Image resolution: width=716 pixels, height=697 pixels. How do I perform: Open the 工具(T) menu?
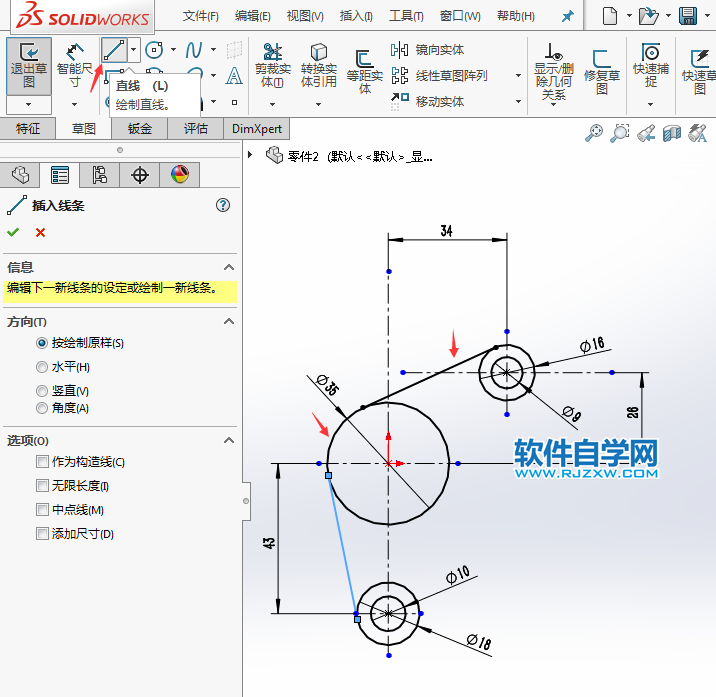pos(406,16)
